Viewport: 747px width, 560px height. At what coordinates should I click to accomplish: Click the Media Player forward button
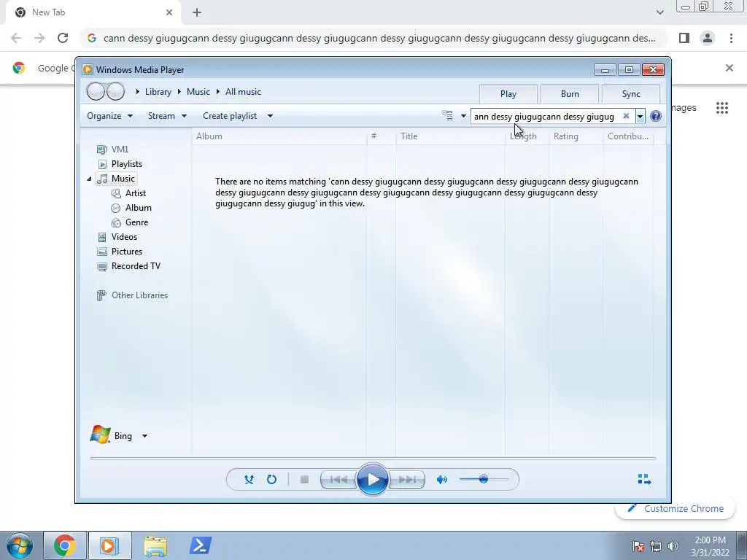tap(115, 91)
